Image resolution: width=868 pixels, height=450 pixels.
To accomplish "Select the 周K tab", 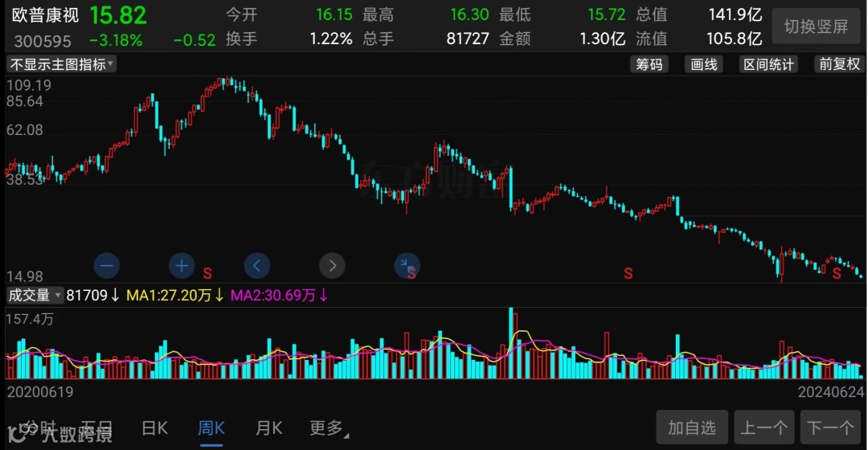I will pyautogui.click(x=211, y=427).
